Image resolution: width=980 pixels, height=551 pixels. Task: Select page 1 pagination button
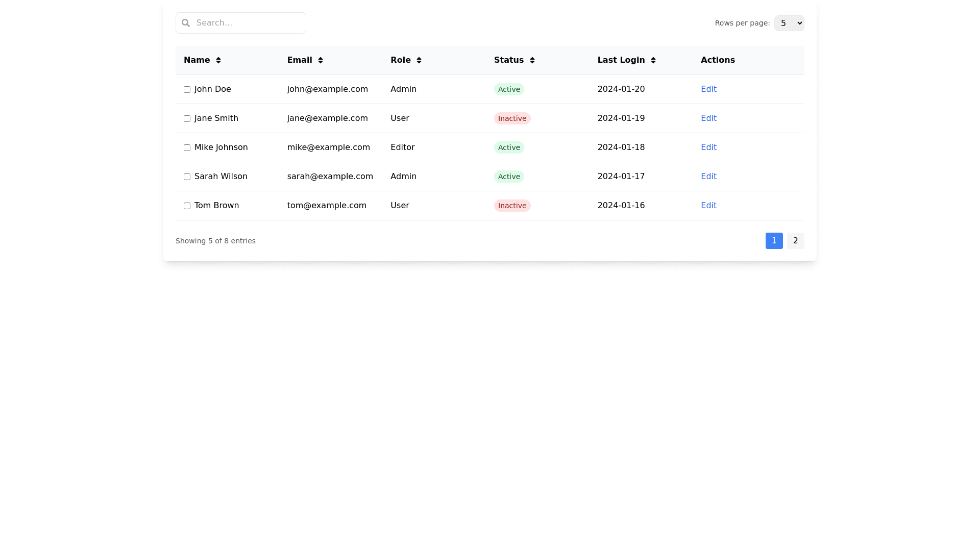[x=774, y=241]
